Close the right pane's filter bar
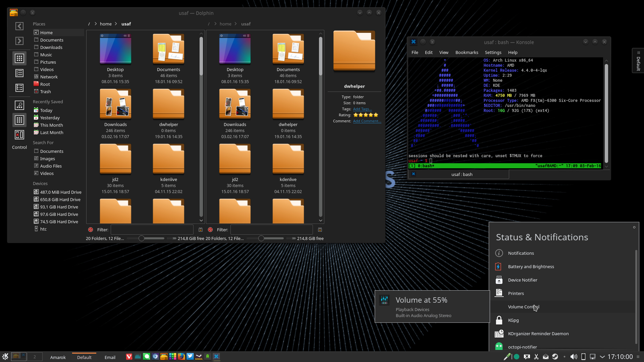 210,230
